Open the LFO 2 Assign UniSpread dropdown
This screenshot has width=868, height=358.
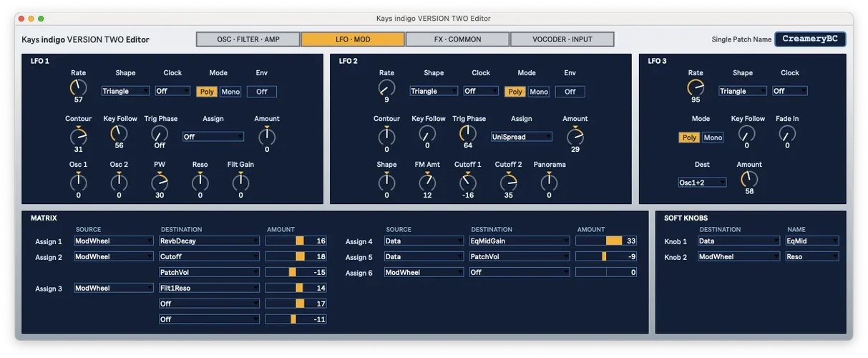point(522,137)
